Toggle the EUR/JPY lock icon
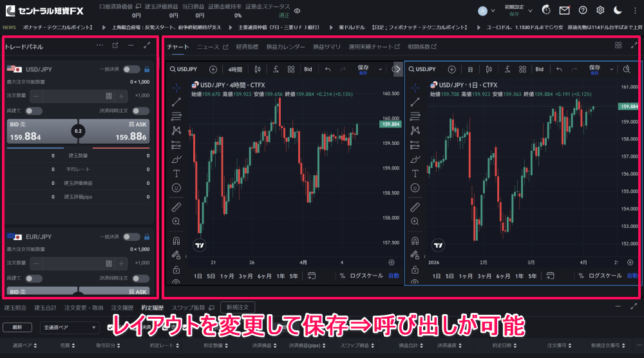 click(x=147, y=237)
